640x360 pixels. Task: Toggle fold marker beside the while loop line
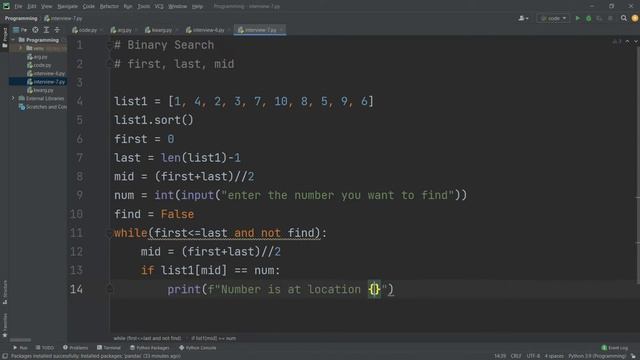tap(109, 233)
